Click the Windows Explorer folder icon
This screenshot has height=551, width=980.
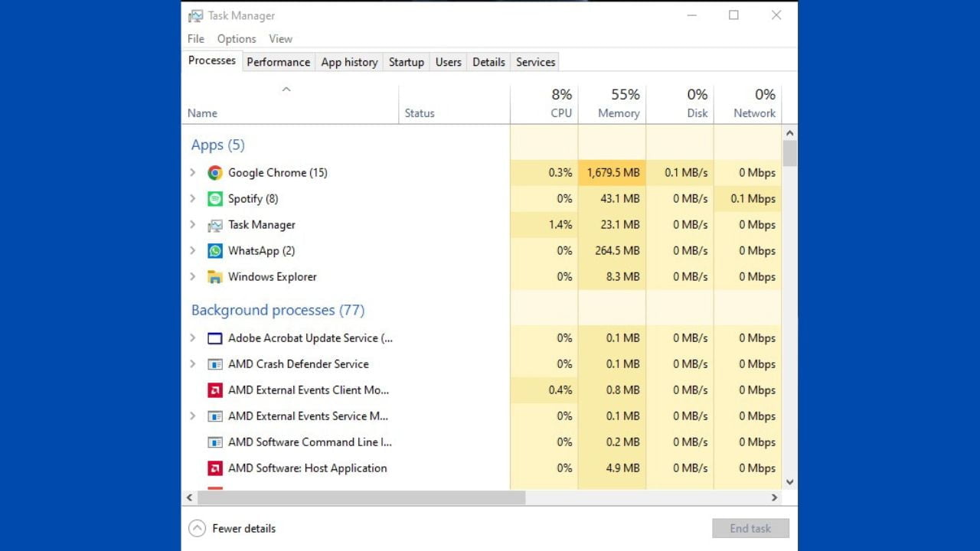pos(215,277)
